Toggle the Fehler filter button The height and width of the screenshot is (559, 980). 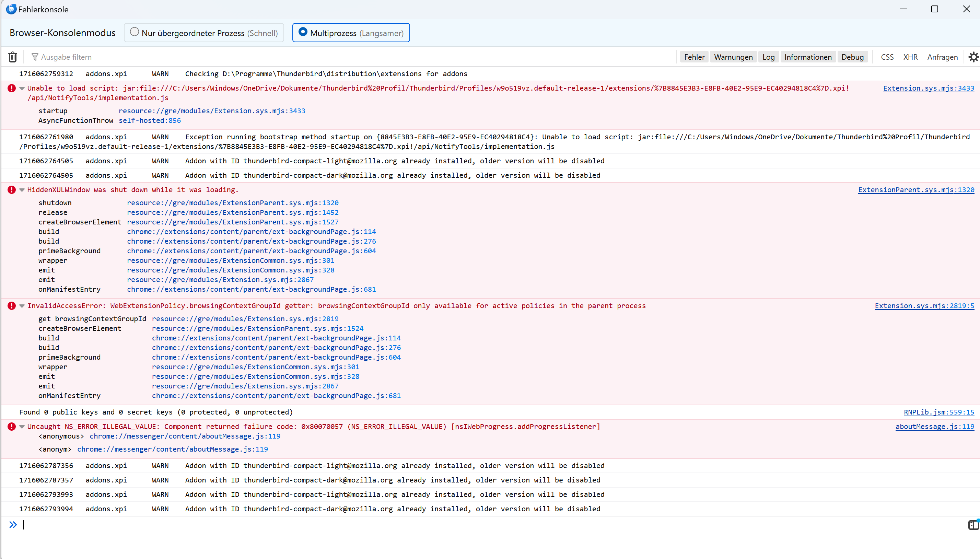pyautogui.click(x=694, y=57)
